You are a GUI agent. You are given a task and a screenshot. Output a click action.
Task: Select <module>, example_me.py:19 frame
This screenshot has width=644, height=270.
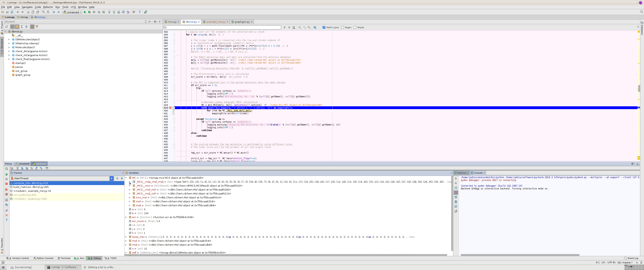67,191
